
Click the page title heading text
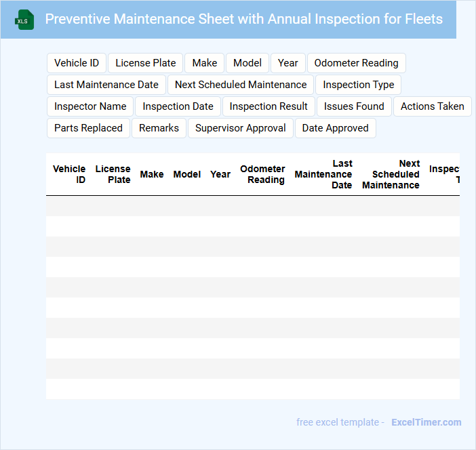tap(243, 19)
